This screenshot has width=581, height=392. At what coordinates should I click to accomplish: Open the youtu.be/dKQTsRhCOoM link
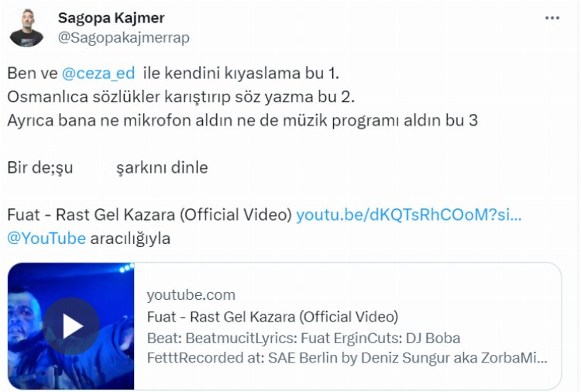pos(409,215)
